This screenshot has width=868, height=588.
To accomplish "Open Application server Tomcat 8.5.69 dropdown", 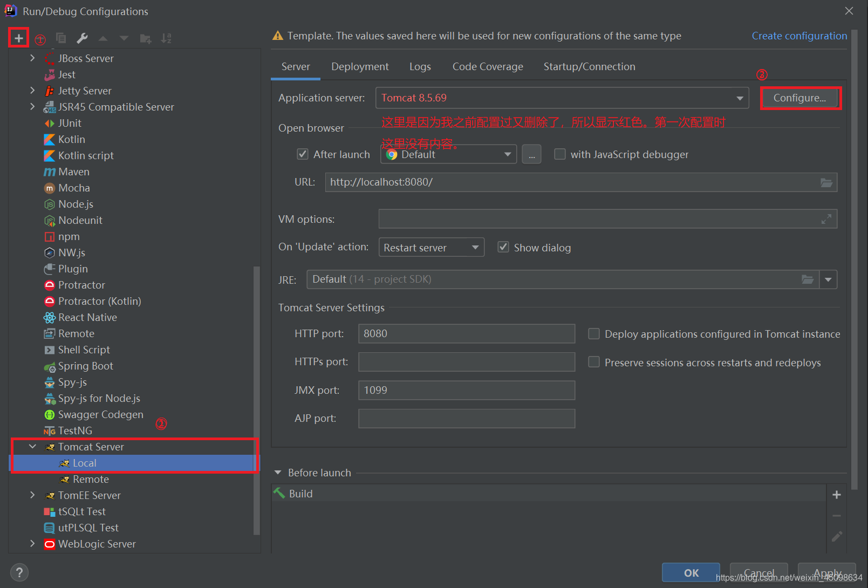I will point(562,98).
